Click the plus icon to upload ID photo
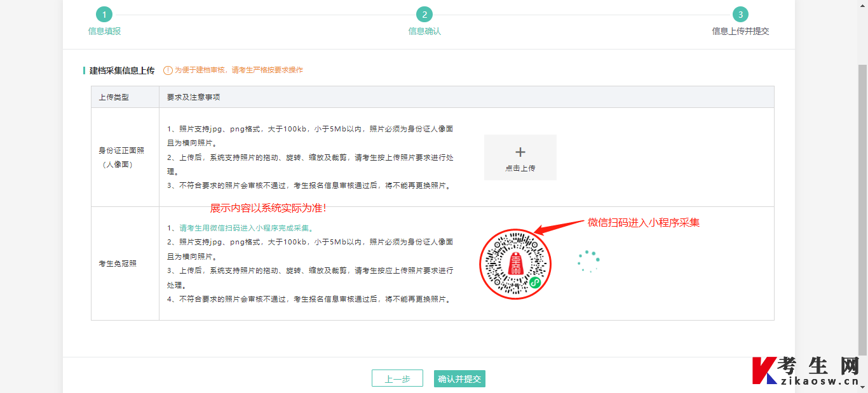Screen dimensions: 868x393 tap(520, 152)
